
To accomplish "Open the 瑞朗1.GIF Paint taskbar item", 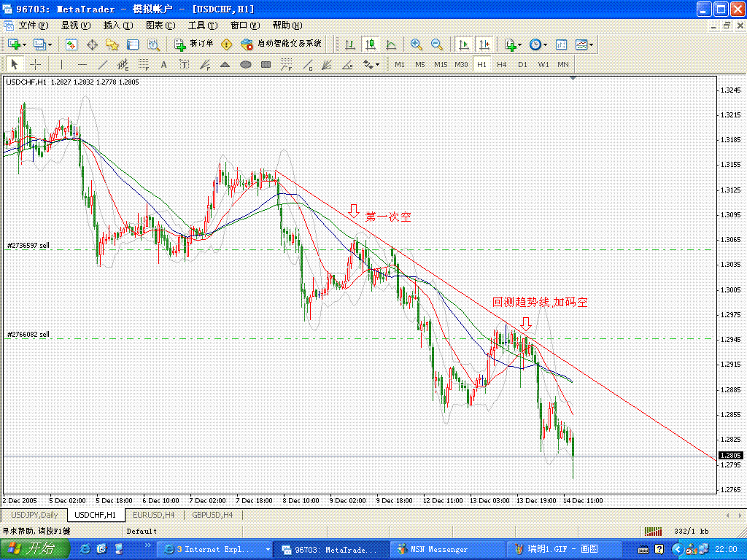I will pyautogui.click(x=564, y=550).
